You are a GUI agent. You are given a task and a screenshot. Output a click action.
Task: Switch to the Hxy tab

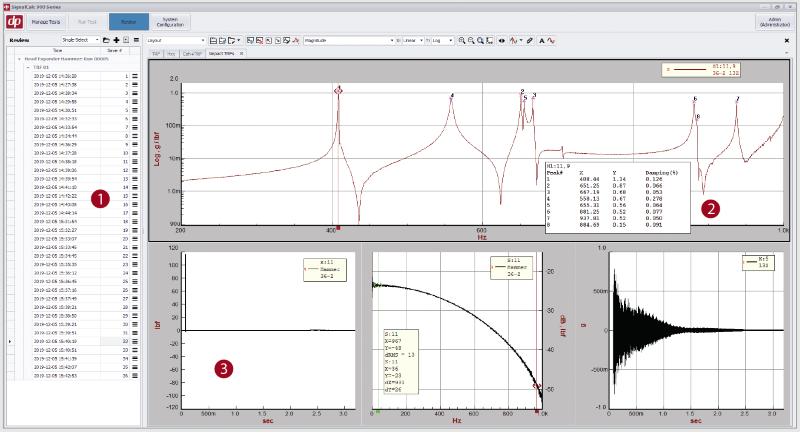172,52
